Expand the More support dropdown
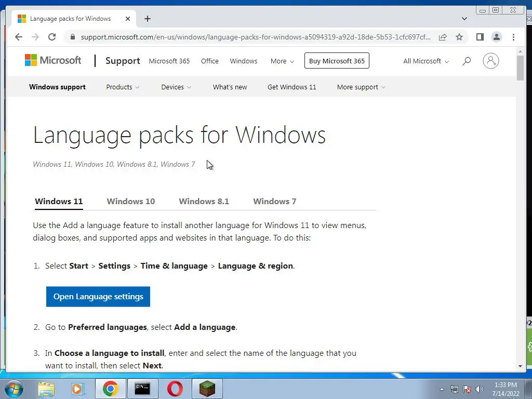Viewport: 532px width, 399px height. [x=361, y=87]
